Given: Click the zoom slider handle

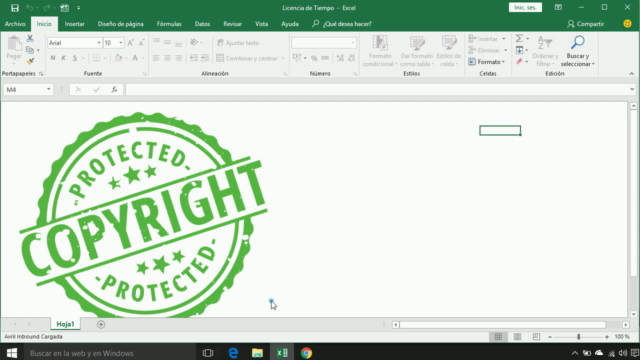Looking at the screenshot, I should 578,337.
